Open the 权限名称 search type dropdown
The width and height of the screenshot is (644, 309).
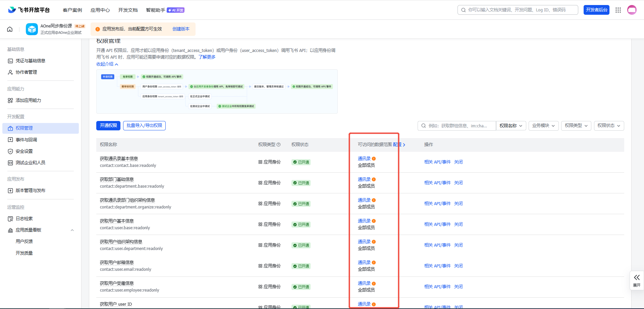pos(511,126)
